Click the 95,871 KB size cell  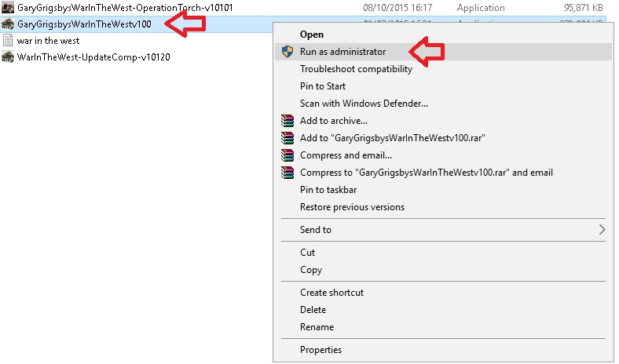click(x=583, y=8)
